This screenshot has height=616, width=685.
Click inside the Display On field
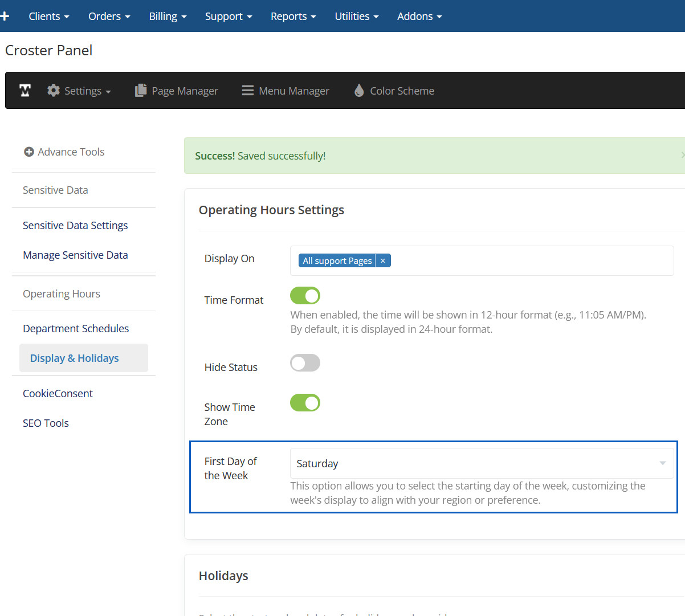pyautogui.click(x=530, y=261)
